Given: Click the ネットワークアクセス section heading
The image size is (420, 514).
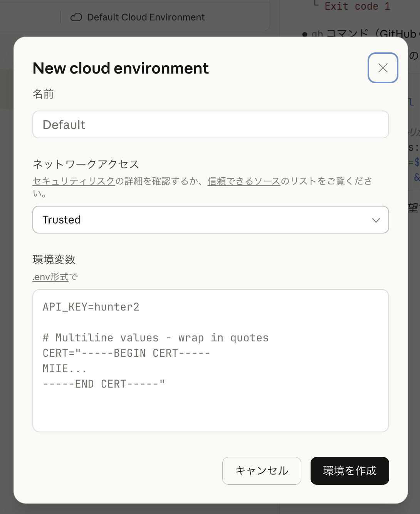Looking at the screenshot, I should [x=86, y=164].
